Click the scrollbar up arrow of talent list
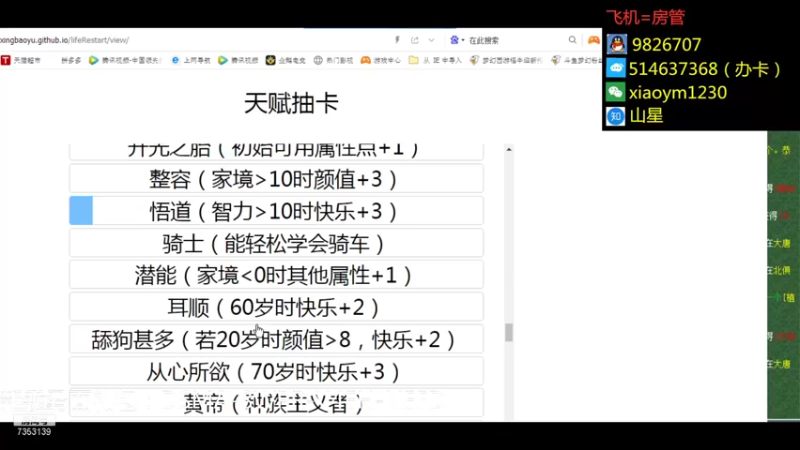 [509, 149]
